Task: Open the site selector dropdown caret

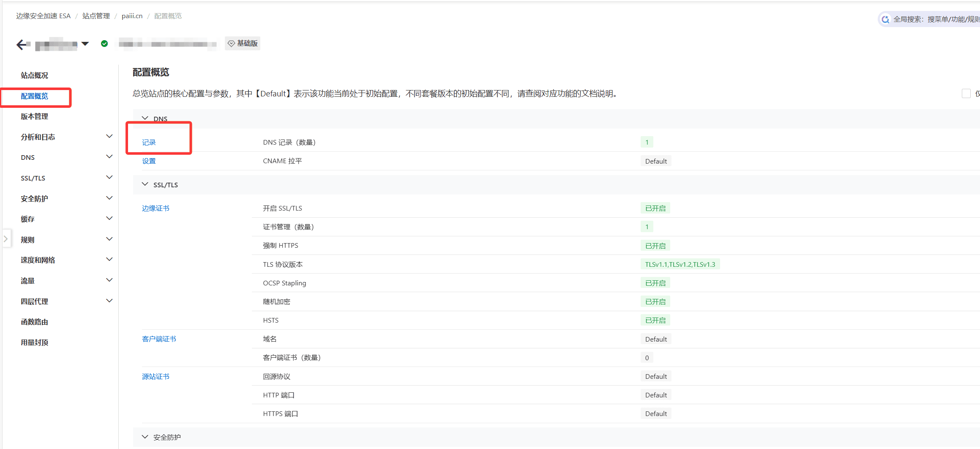Action: click(85, 44)
